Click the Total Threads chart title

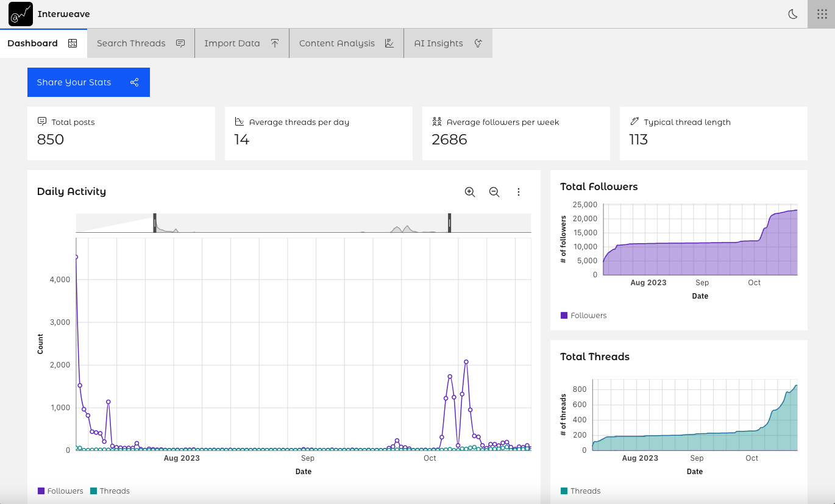[x=595, y=357]
